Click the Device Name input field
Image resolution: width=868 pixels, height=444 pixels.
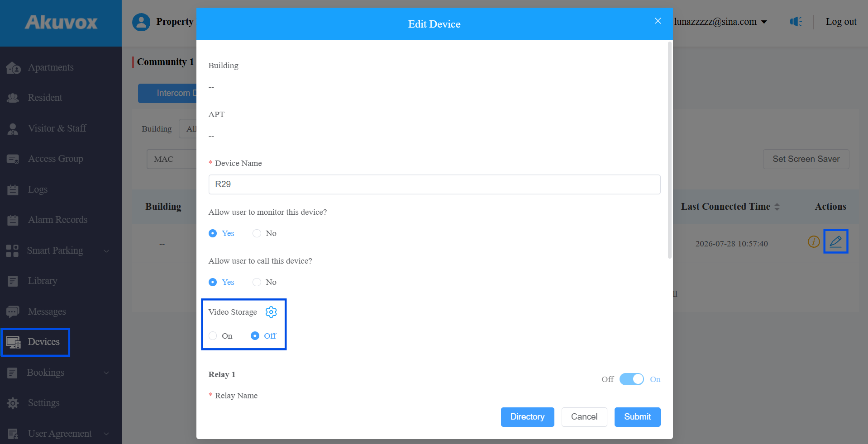[x=434, y=184]
